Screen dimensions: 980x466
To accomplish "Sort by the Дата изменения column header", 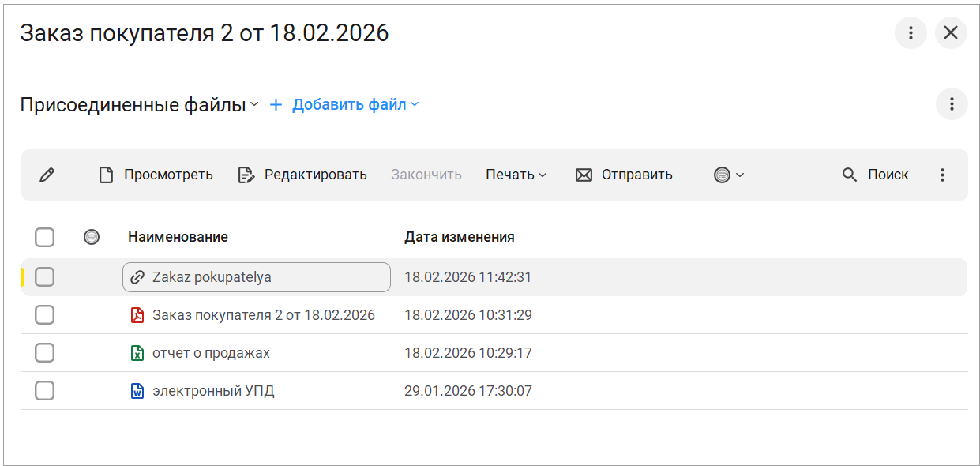I will 459,237.
